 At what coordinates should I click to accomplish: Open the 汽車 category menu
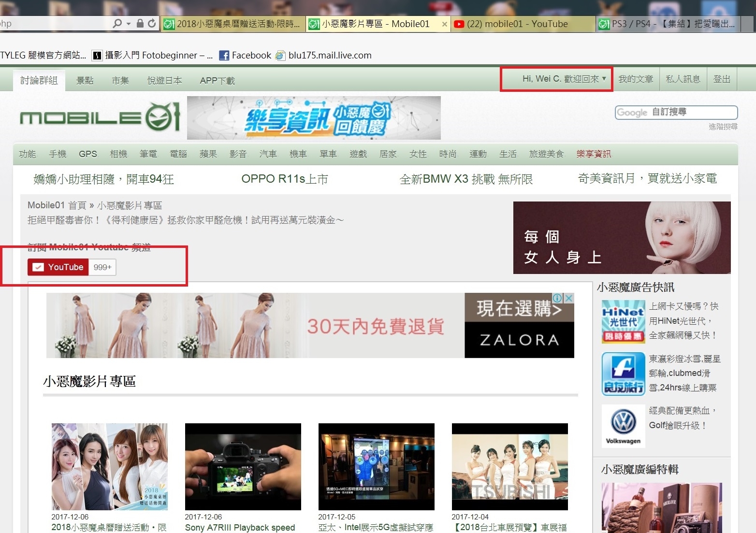click(x=268, y=154)
